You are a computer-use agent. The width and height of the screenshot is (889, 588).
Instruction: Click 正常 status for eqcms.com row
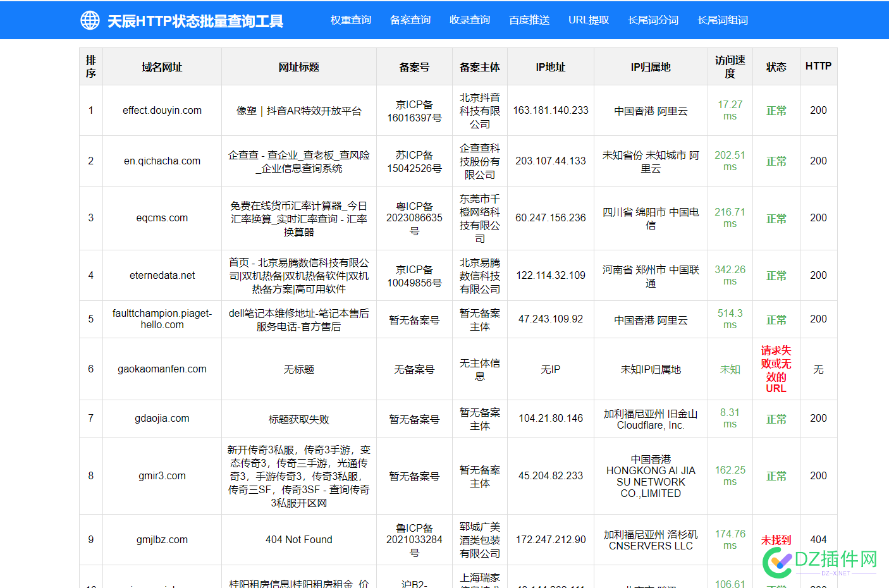coord(776,219)
